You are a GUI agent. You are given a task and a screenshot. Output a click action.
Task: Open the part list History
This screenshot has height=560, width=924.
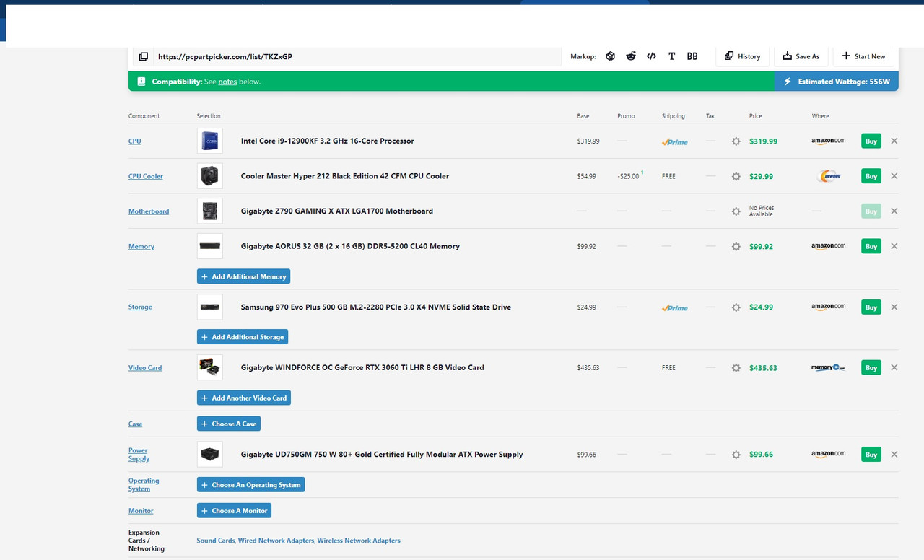(742, 56)
